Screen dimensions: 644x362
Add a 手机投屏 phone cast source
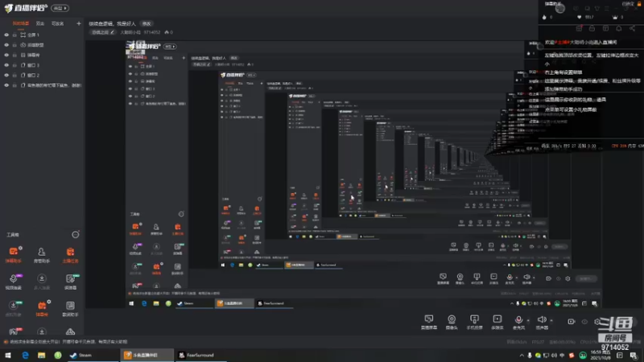click(x=474, y=322)
